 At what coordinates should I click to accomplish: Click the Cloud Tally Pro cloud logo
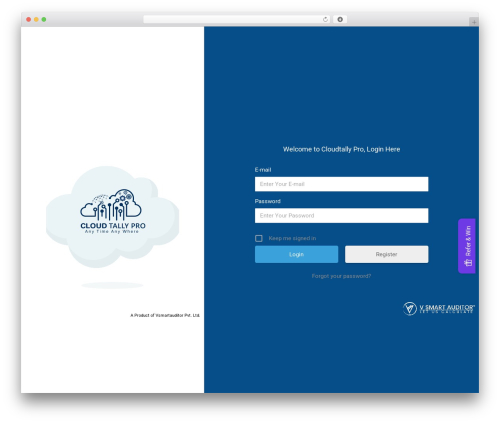tap(112, 217)
